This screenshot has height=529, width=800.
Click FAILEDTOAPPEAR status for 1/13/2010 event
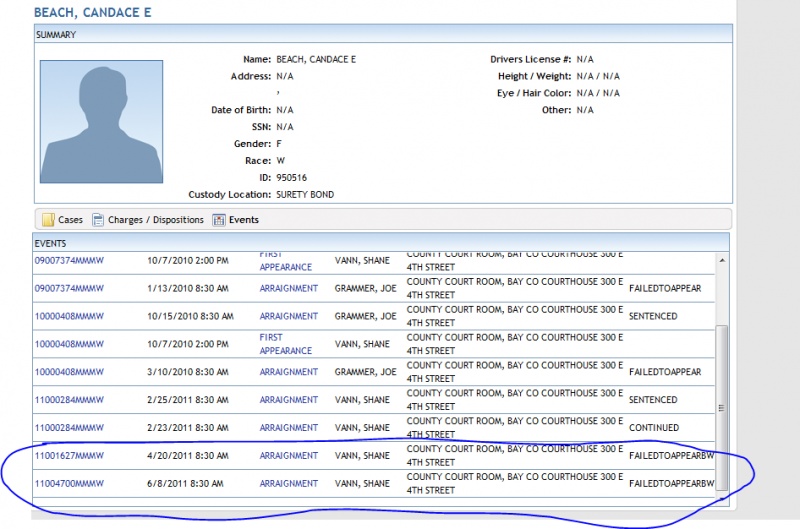click(665, 288)
